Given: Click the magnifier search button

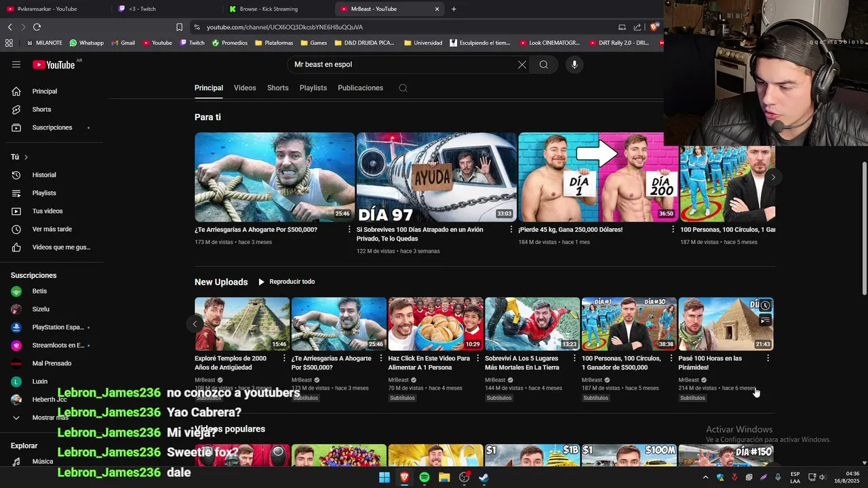Looking at the screenshot, I should tap(544, 64).
